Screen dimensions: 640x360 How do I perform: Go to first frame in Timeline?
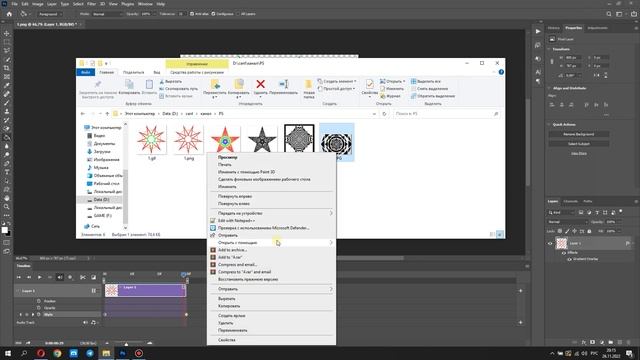point(18,277)
